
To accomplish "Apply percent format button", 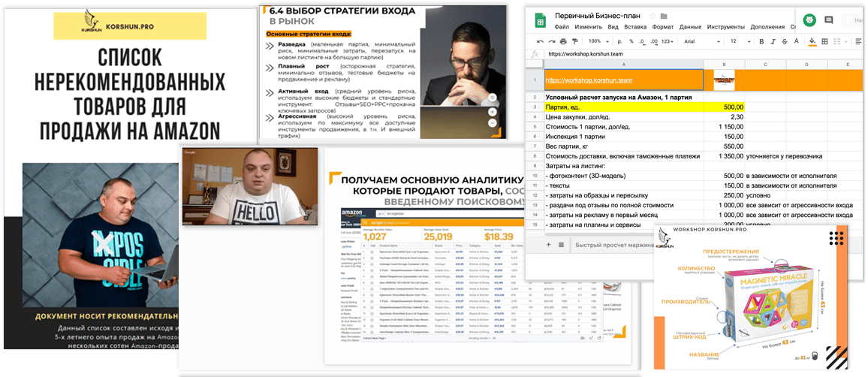I will (632, 41).
